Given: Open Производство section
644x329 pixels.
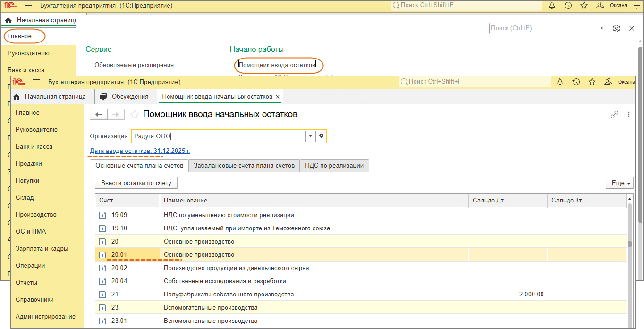Looking at the screenshot, I should click(36, 215).
